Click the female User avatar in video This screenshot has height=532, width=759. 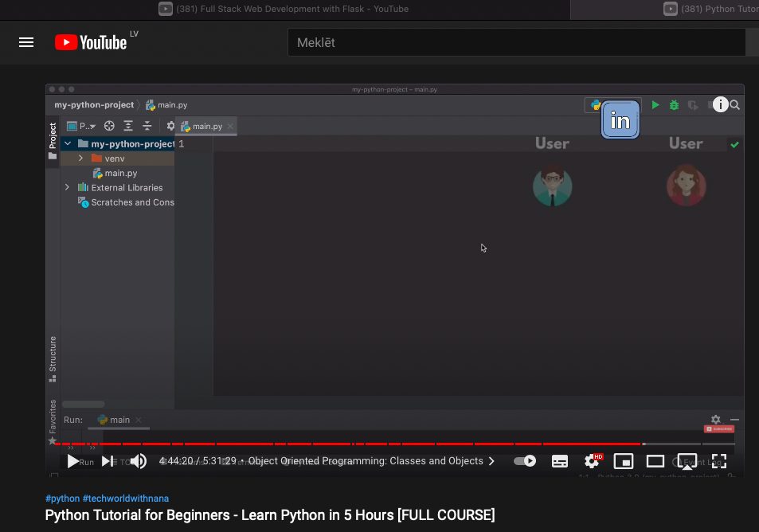[686, 186]
